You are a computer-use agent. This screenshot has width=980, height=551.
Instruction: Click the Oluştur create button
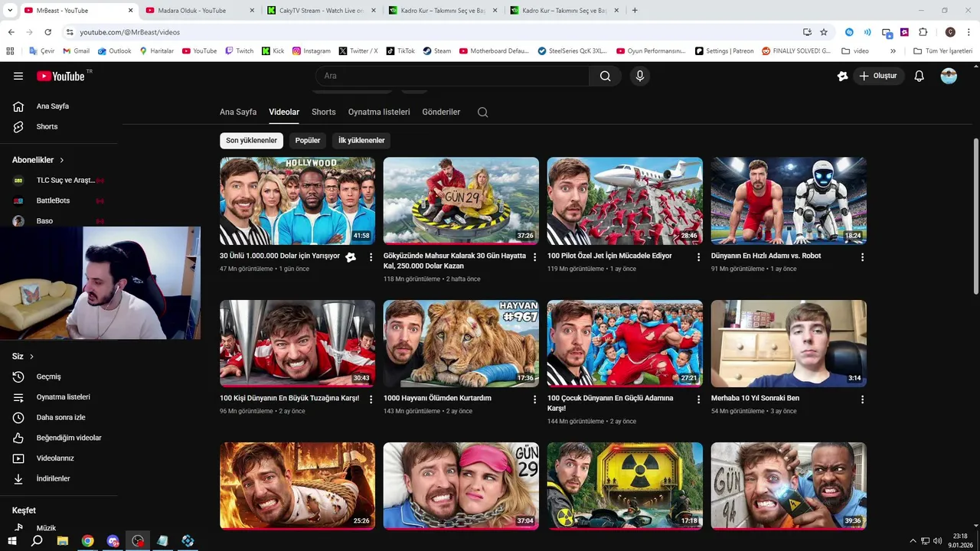pos(879,76)
